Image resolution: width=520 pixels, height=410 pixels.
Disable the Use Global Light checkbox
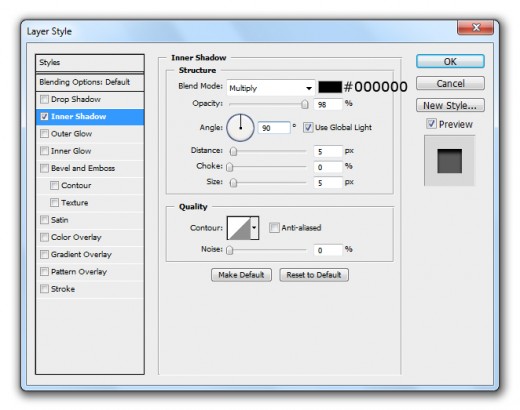[x=308, y=127]
